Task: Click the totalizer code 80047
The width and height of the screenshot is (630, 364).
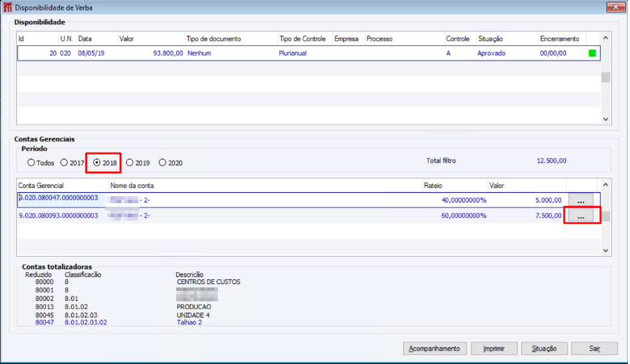Action: [x=45, y=322]
